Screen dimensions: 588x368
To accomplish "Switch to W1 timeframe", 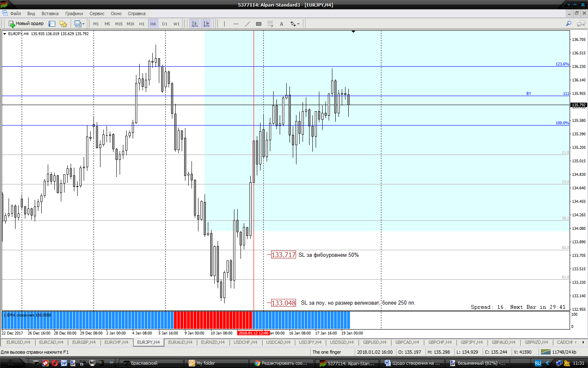I will click(176, 24).
